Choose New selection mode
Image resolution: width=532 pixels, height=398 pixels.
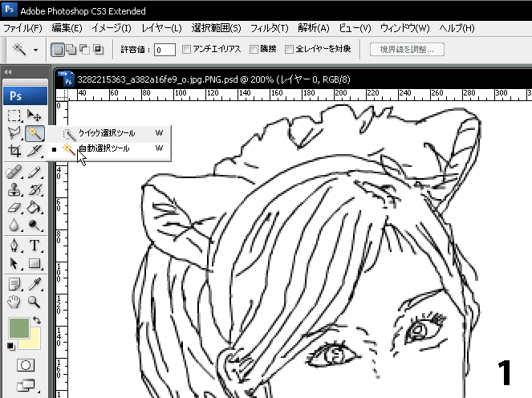pos(58,50)
